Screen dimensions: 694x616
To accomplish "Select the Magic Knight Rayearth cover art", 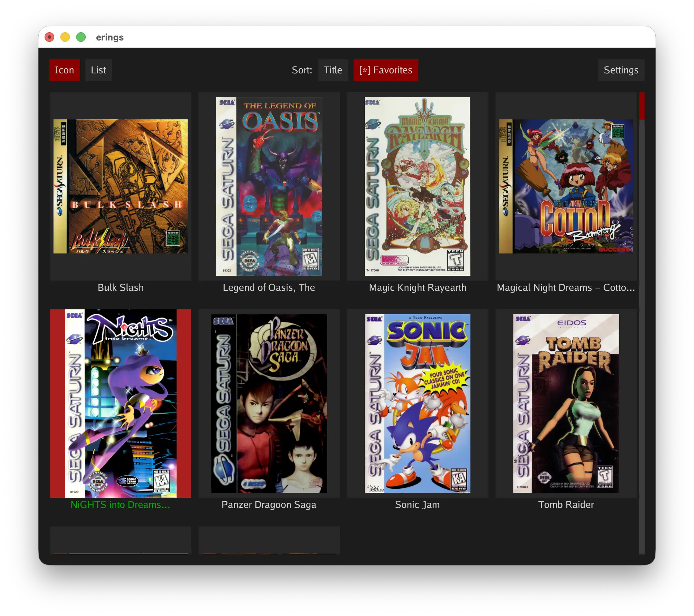I will 418,186.
